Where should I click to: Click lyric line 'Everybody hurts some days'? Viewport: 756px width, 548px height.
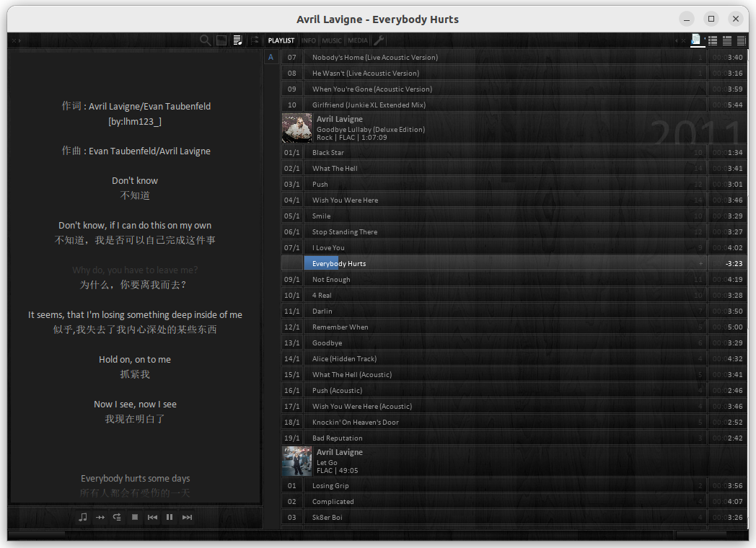tap(135, 479)
